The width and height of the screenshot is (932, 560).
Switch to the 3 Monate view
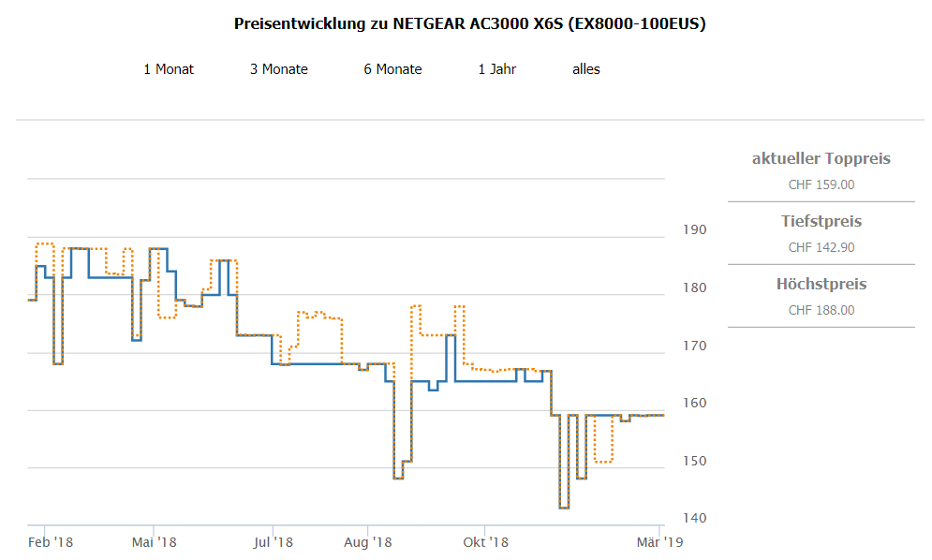pos(278,69)
